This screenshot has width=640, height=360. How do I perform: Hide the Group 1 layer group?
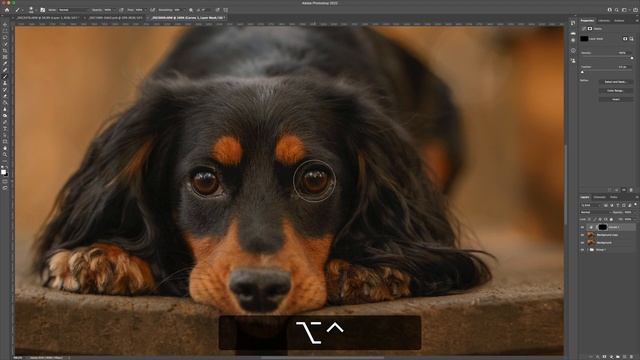pyautogui.click(x=582, y=250)
